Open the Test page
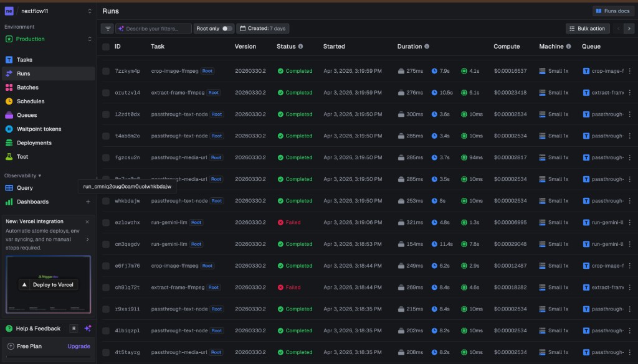 [x=48, y=156]
